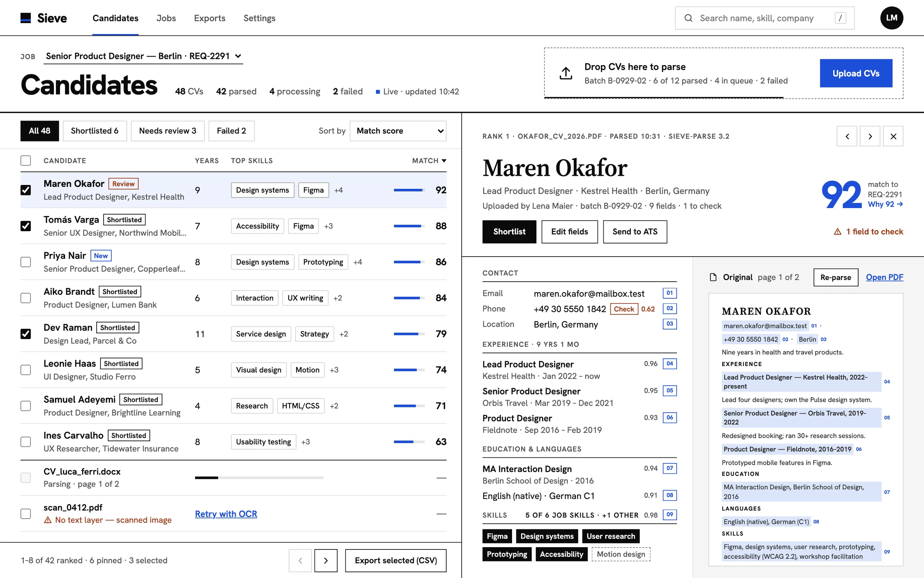Sort by the MATCH column header arrow
This screenshot has height=578, width=924.
(444, 161)
